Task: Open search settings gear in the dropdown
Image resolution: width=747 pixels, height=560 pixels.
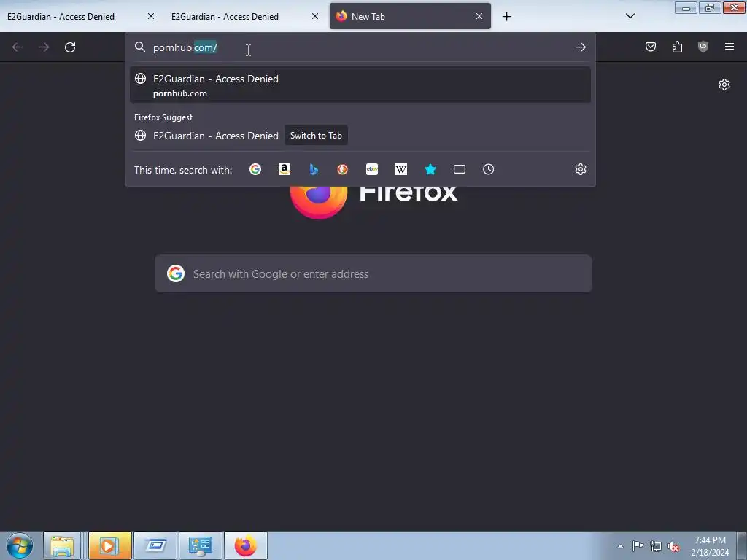Action: click(580, 169)
